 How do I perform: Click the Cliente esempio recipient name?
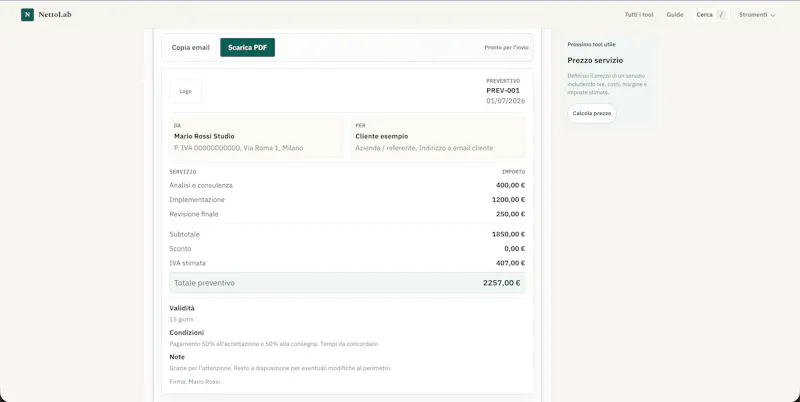[x=382, y=136]
